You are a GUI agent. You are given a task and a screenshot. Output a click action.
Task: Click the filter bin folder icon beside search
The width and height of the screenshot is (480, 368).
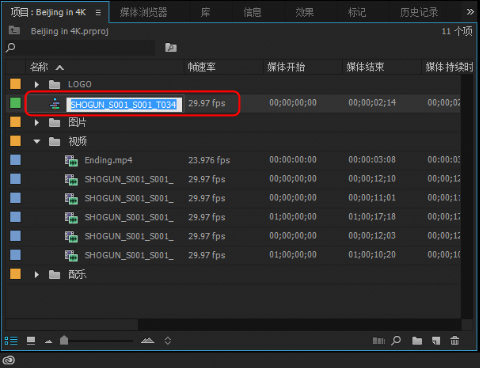[x=171, y=48]
